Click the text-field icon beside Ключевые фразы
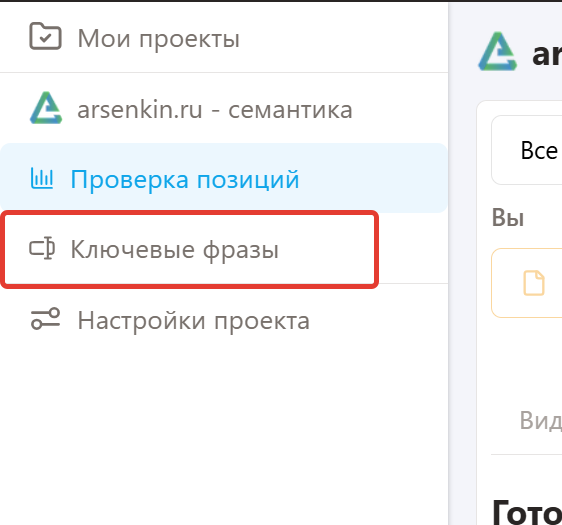This screenshot has width=562, height=525. (x=42, y=248)
